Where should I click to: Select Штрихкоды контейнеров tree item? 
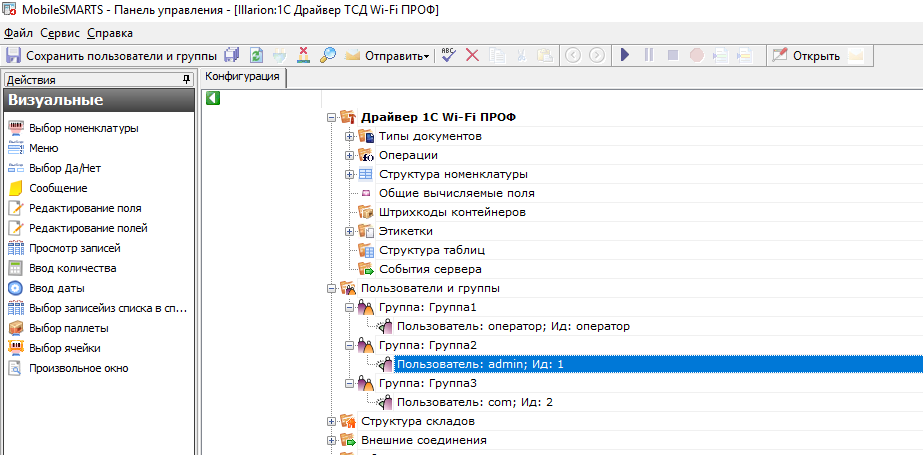[452, 212]
